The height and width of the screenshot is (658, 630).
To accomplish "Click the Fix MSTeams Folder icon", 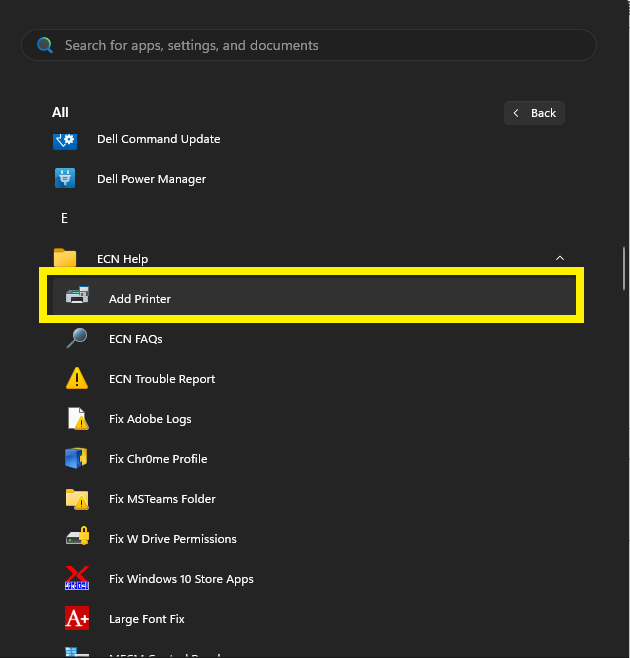I will (77, 499).
